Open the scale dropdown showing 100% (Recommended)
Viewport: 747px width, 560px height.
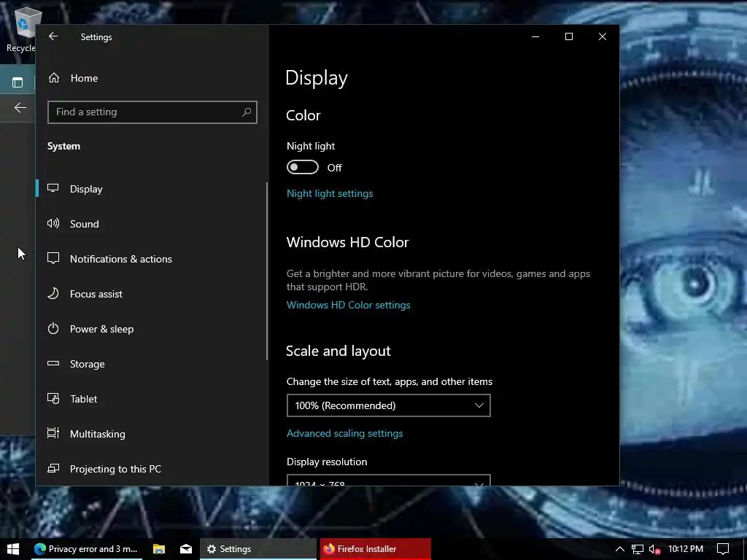[388, 405]
